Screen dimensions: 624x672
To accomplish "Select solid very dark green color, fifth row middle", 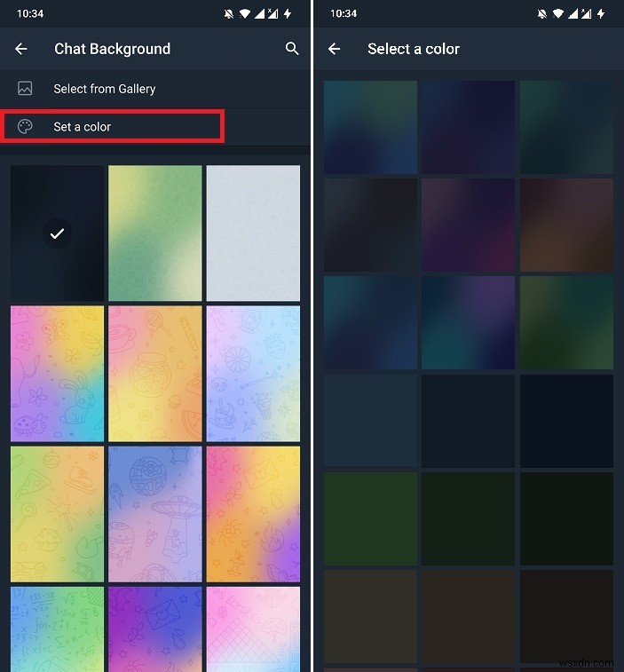I will (469, 518).
